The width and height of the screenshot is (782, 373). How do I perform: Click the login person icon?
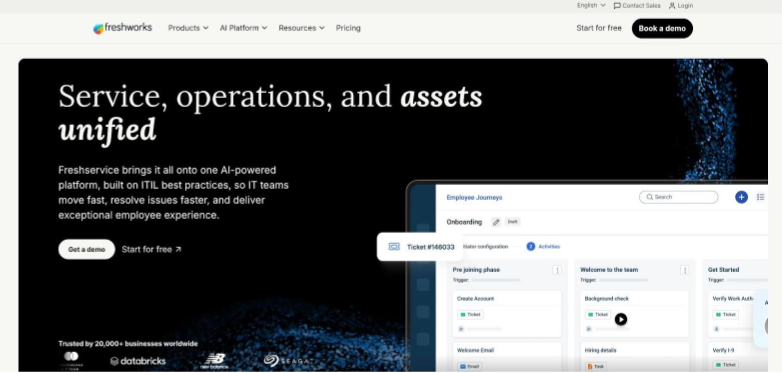coord(672,6)
